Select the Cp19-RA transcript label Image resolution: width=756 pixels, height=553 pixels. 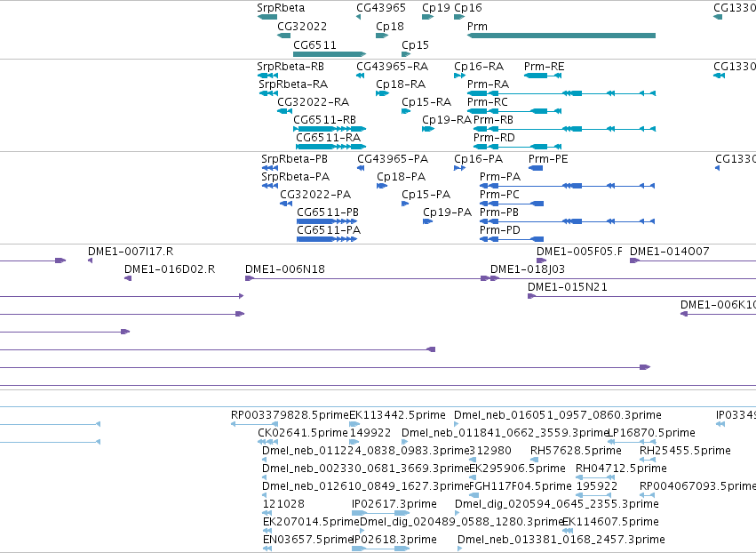[x=447, y=120]
